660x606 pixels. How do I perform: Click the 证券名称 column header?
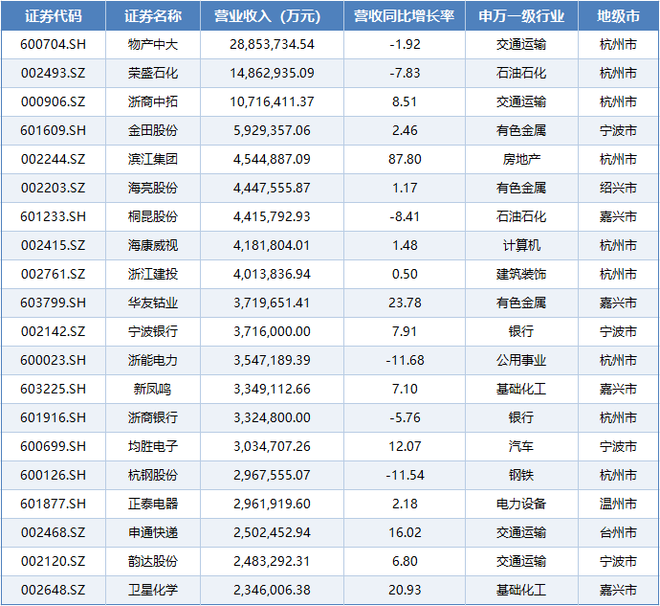153,16
